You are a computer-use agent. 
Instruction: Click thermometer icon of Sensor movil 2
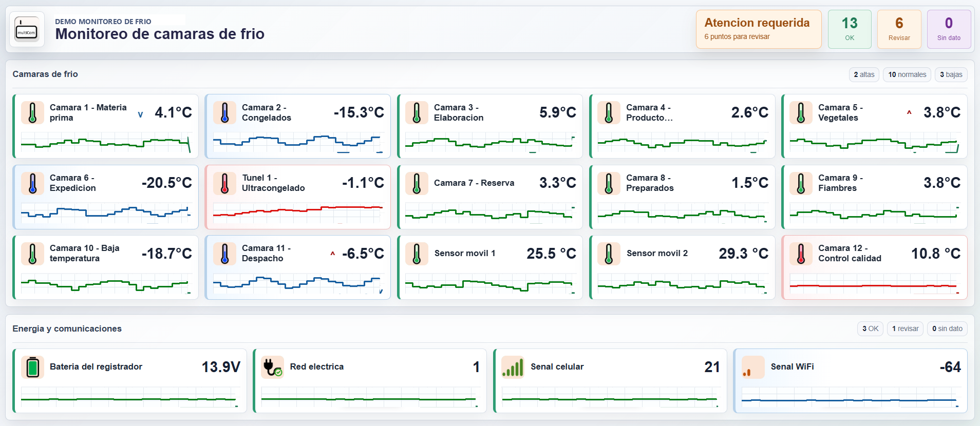[609, 254]
